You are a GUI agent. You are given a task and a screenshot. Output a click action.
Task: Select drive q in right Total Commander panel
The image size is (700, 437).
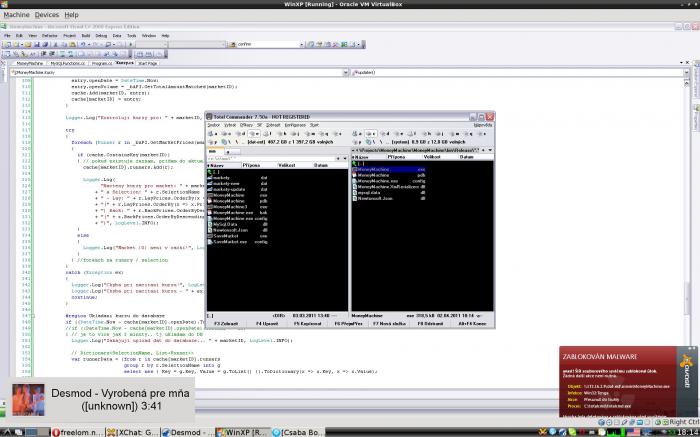click(x=468, y=133)
